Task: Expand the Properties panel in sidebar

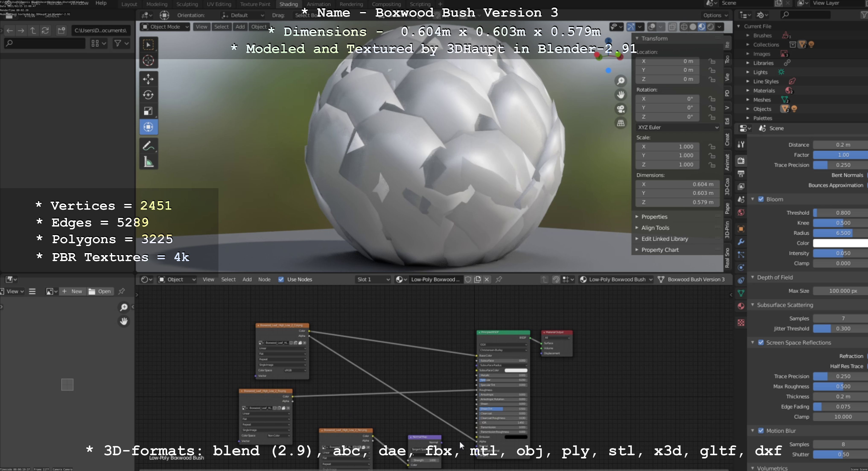Action: pos(654,217)
